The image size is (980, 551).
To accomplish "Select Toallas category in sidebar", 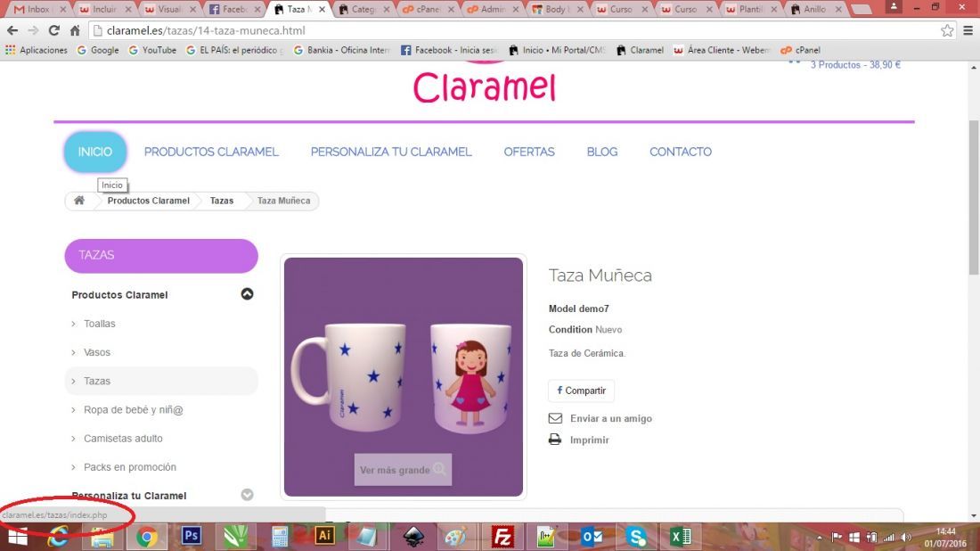I will point(100,324).
